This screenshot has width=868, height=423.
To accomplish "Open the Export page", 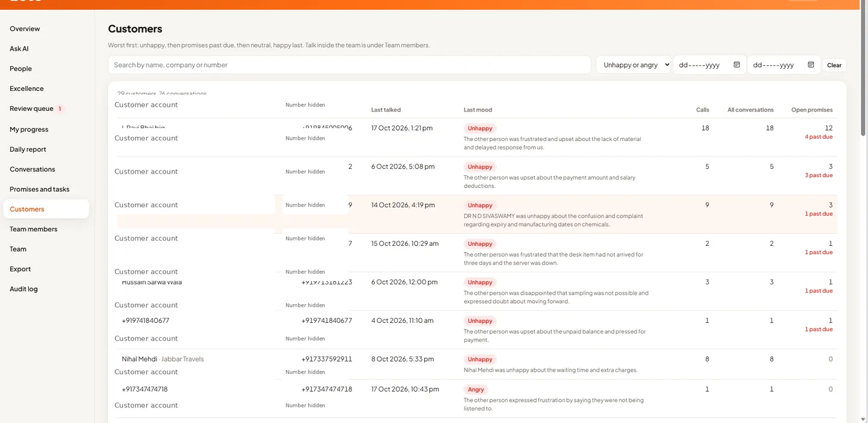I will click(x=20, y=269).
